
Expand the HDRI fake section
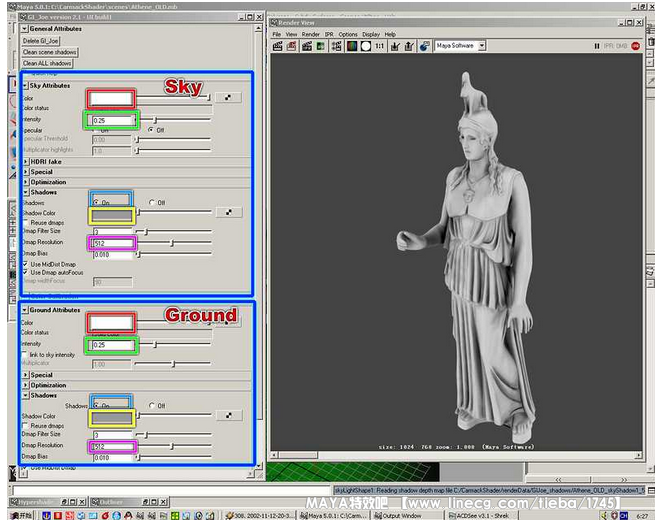tap(26, 162)
